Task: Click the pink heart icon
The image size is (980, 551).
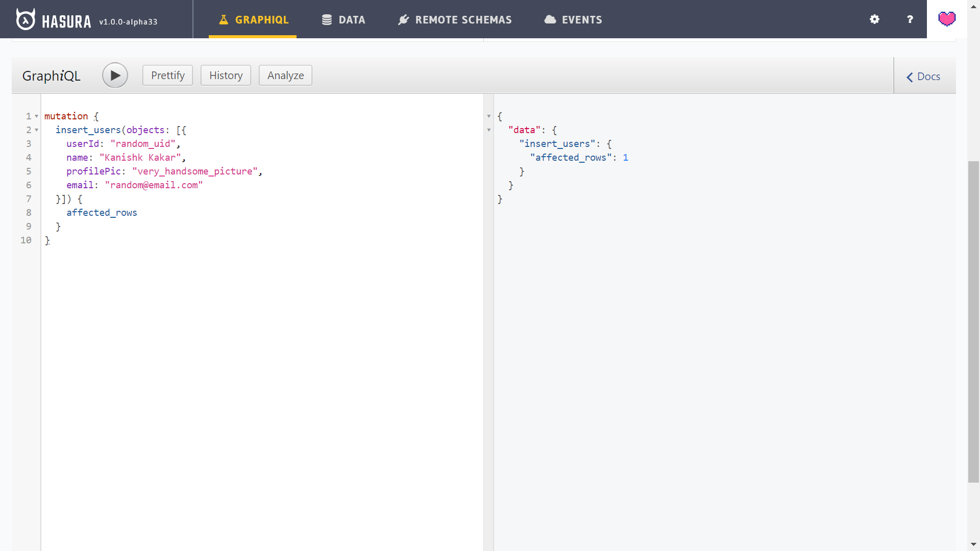Action: pos(946,19)
